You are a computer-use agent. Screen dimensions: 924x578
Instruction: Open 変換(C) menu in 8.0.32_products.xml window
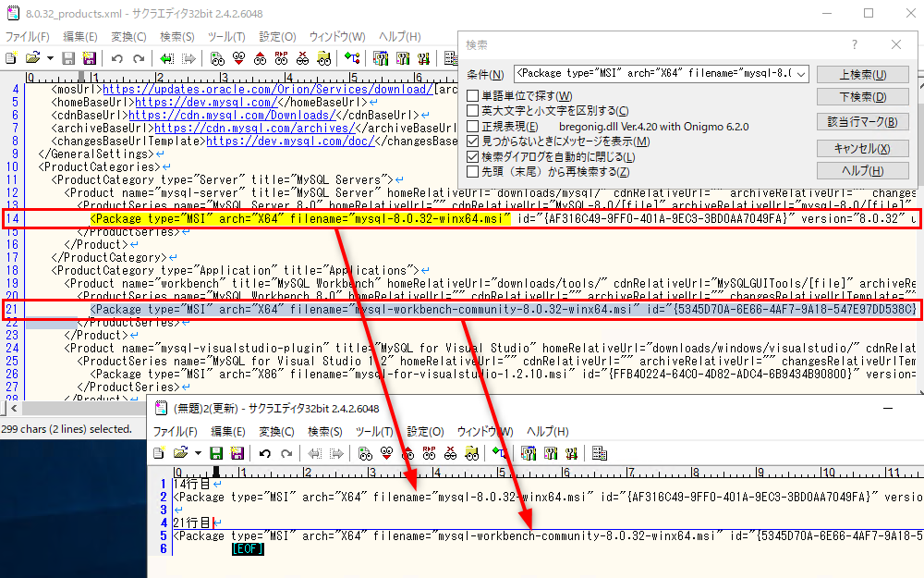tap(128, 37)
